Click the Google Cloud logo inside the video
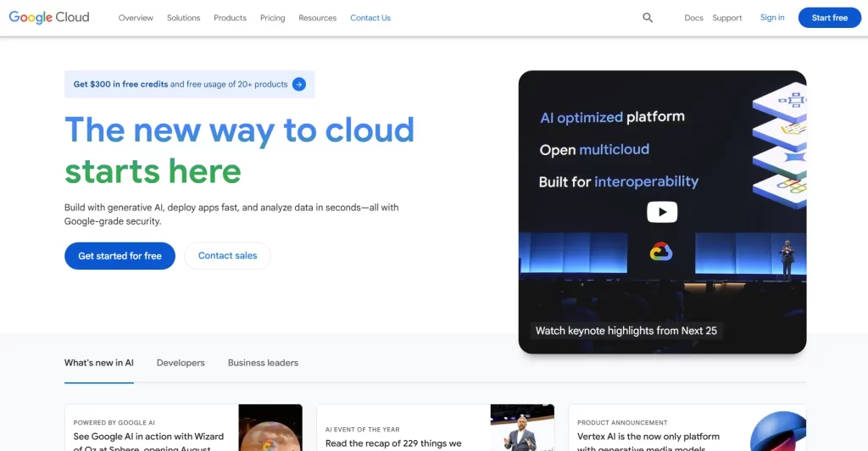 (x=661, y=252)
